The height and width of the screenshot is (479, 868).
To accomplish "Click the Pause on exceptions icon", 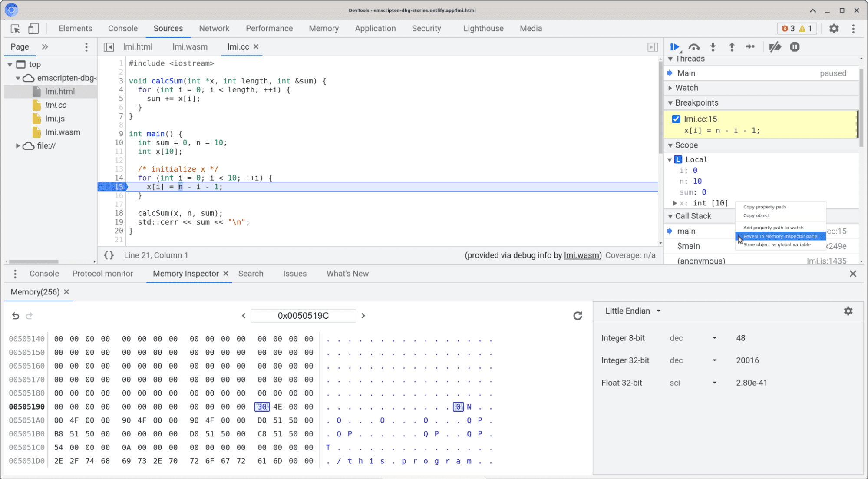I will [x=795, y=46].
